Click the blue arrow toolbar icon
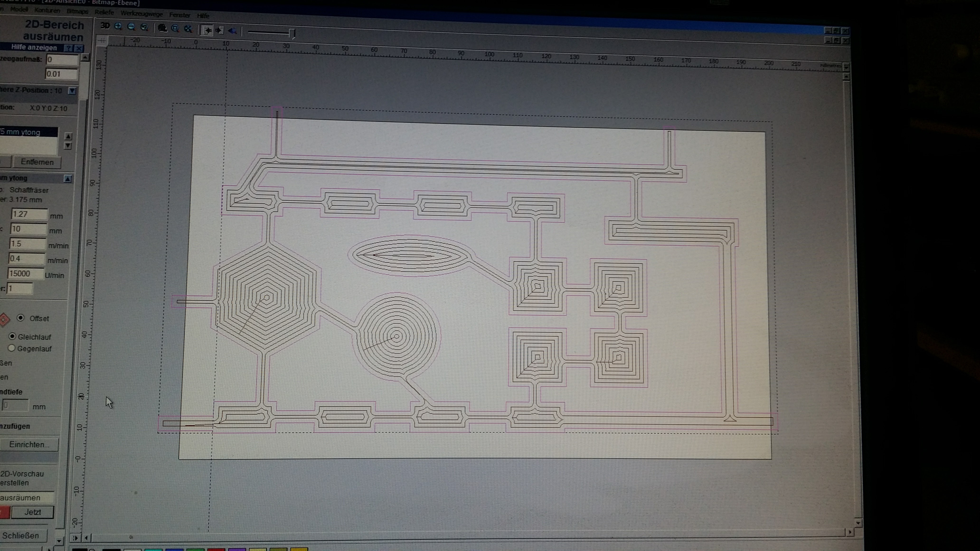This screenshot has width=980, height=551. click(x=232, y=31)
